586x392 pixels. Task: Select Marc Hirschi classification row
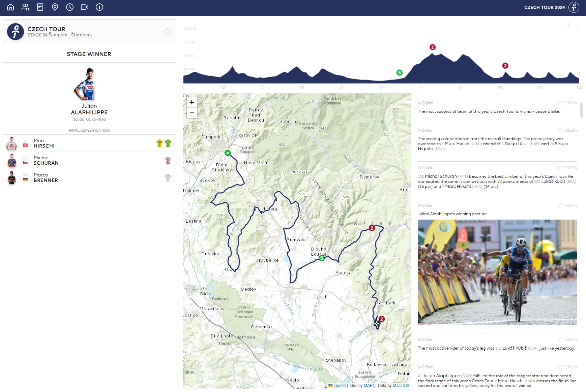(89, 143)
